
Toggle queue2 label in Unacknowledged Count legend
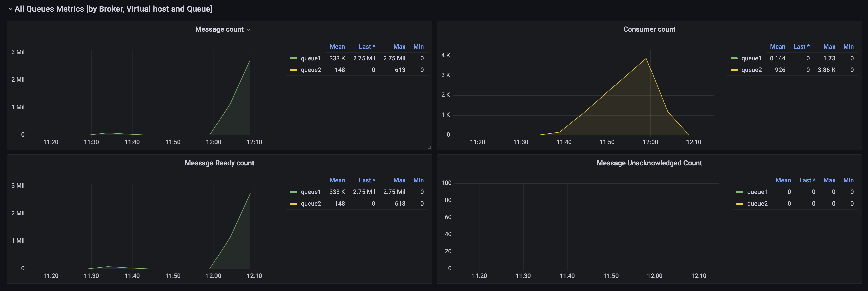click(757, 204)
